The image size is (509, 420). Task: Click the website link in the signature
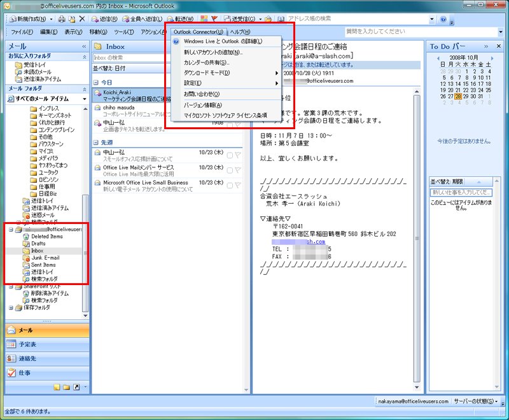click(x=298, y=241)
